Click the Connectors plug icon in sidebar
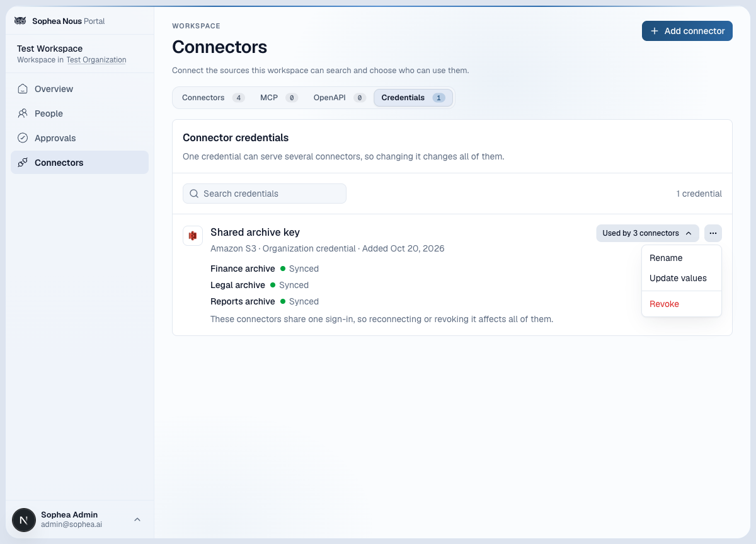Image resolution: width=756 pixels, height=544 pixels. pos(23,163)
